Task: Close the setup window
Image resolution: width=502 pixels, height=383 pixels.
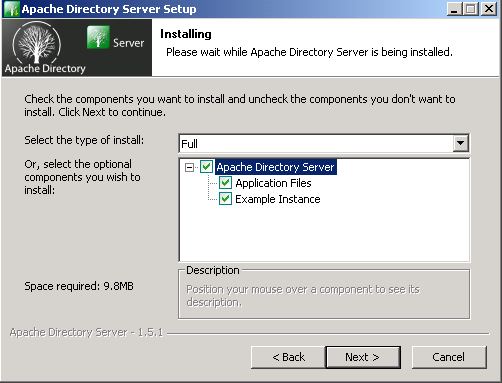Action: coord(488,9)
